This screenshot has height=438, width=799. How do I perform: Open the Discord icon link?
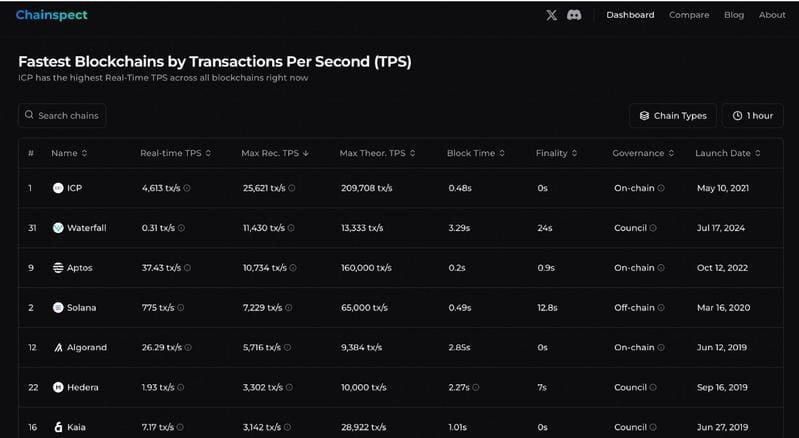coord(574,15)
